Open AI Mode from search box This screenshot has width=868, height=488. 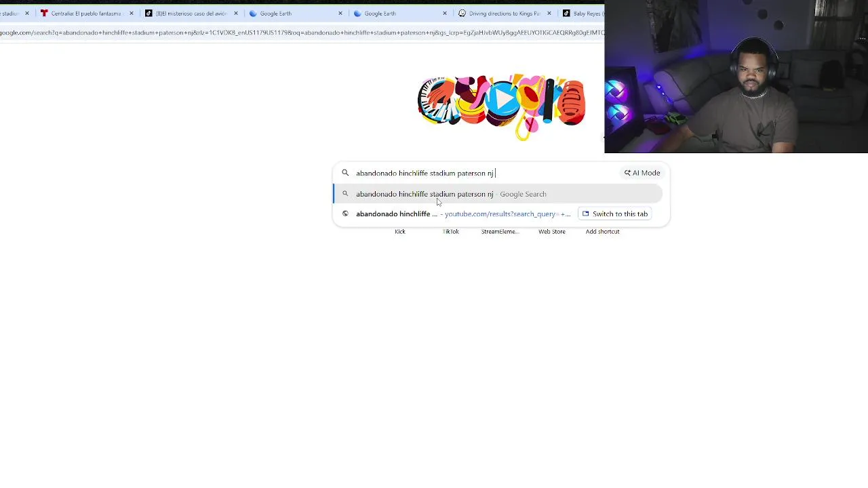642,173
